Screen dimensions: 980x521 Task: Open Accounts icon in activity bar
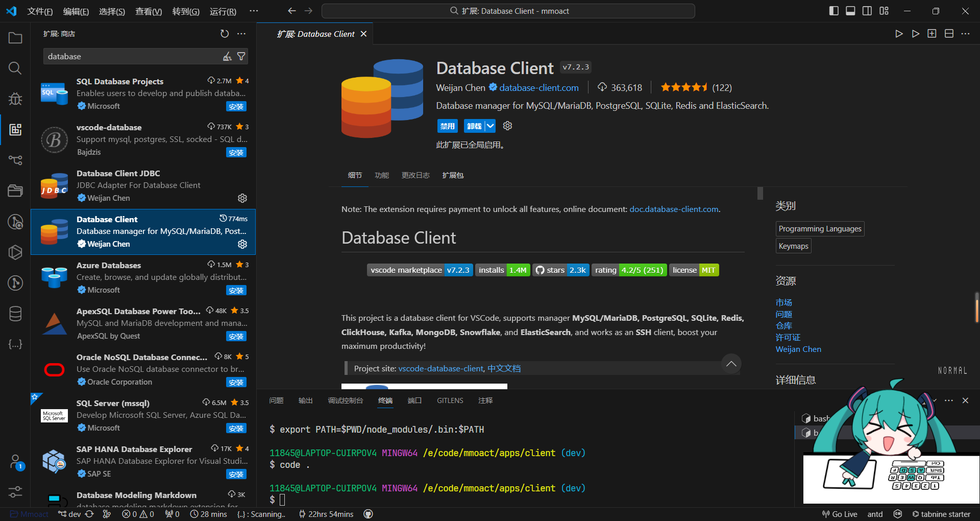15,462
